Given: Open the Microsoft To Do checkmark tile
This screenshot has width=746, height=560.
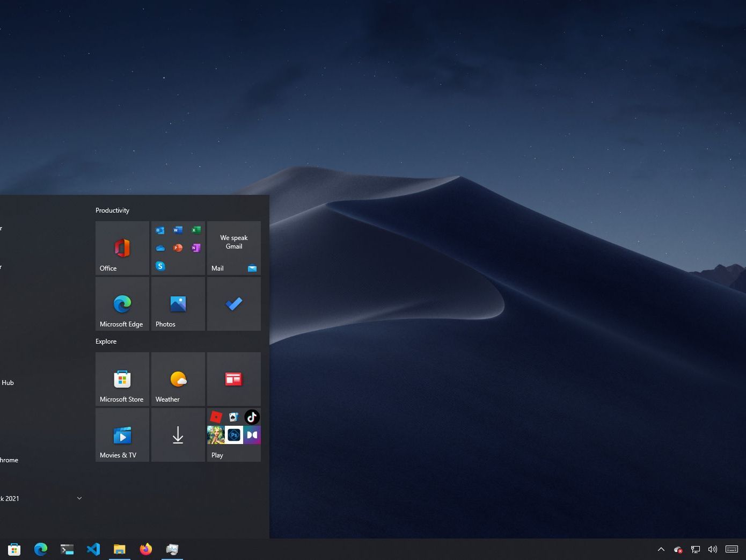Looking at the screenshot, I should pyautogui.click(x=233, y=304).
